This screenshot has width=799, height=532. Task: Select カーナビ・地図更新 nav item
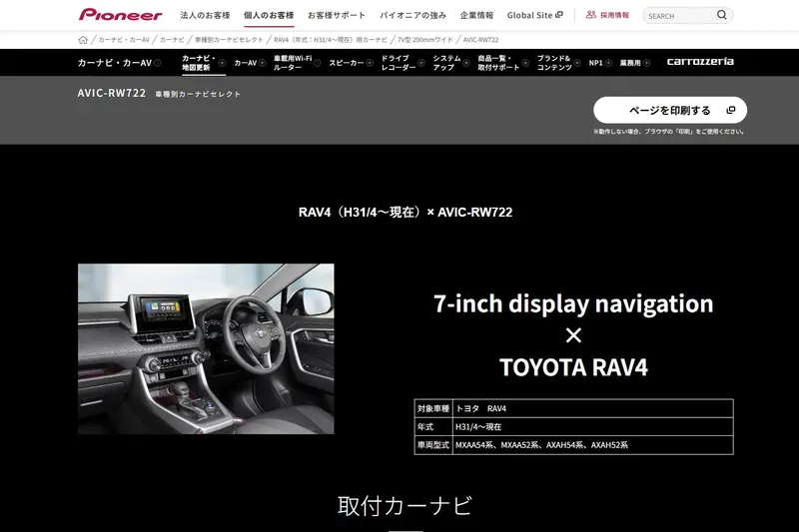click(199, 63)
